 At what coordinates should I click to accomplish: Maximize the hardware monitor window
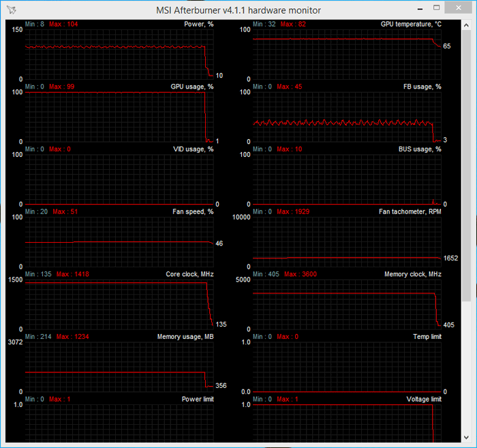coord(437,8)
